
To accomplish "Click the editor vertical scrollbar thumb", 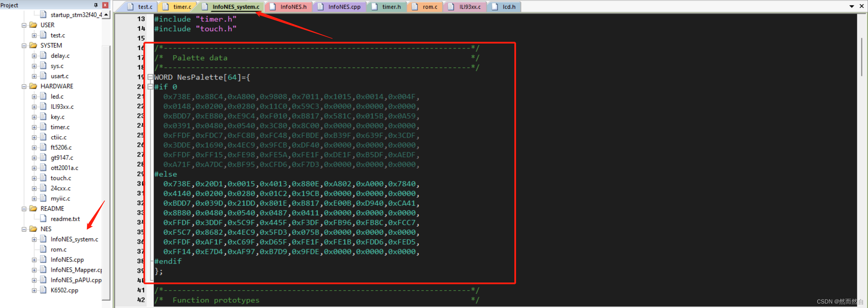I will click(862, 57).
